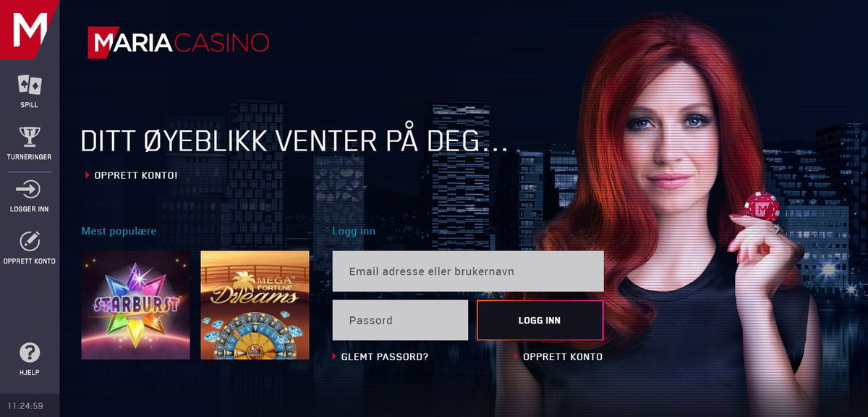Open Turneringer trophy icon
The image size is (868, 417).
click(x=30, y=137)
